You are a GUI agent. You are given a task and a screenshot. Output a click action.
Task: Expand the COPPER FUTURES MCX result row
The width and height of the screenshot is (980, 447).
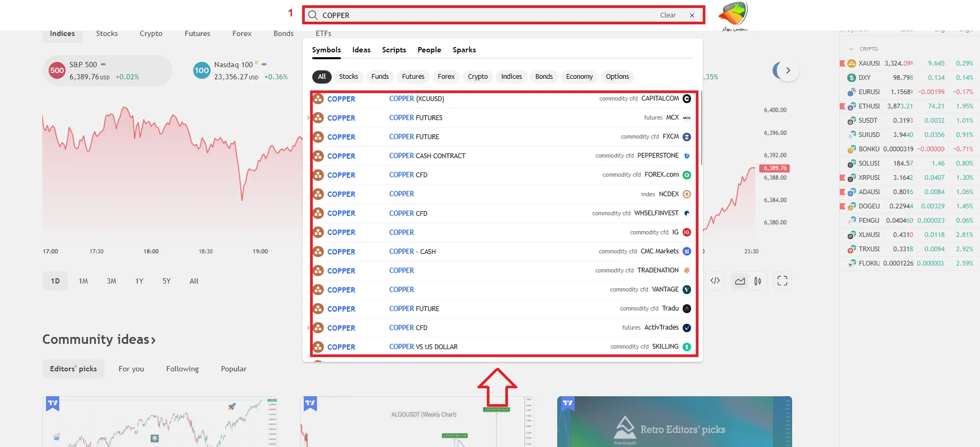coord(308,118)
